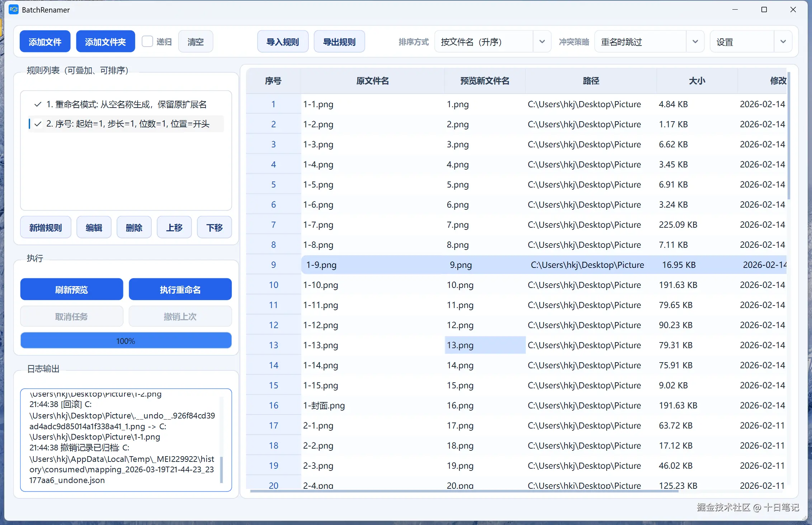Expand the 冲突策略 conflict strategy dropdown
The width and height of the screenshot is (812, 525).
coord(695,42)
